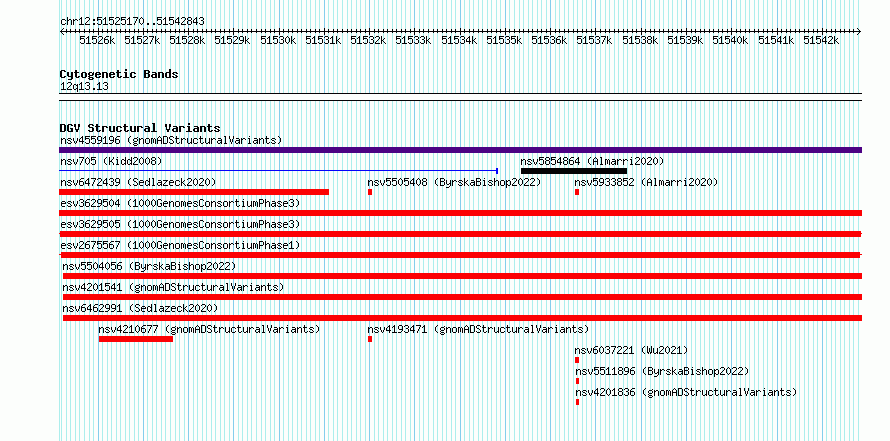Click ruler position 51540k
890x441 pixels.
(x=731, y=40)
